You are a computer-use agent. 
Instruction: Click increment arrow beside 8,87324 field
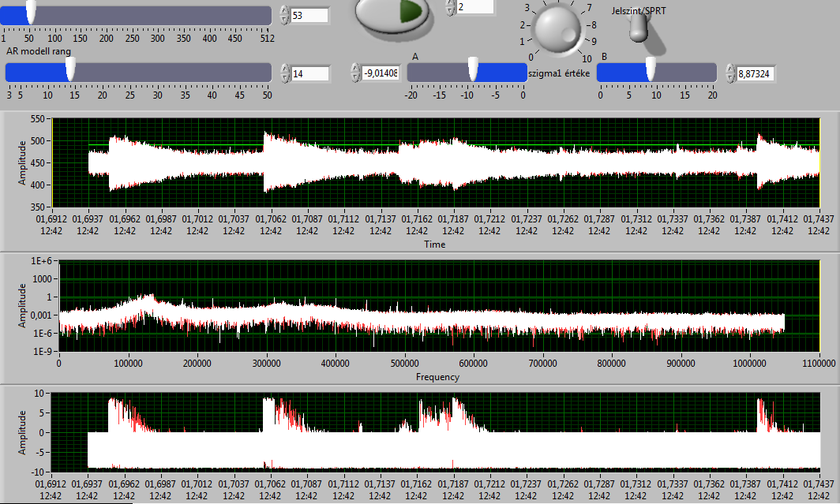(x=731, y=69)
